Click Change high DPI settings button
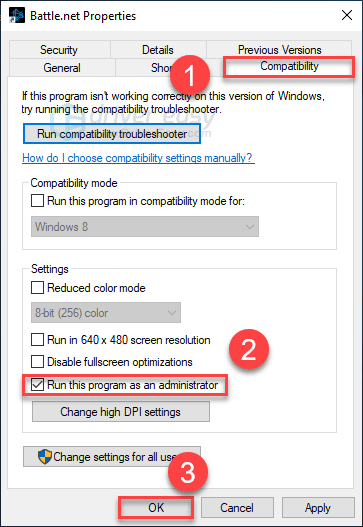This screenshot has width=363, height=527. click(121, 411)
